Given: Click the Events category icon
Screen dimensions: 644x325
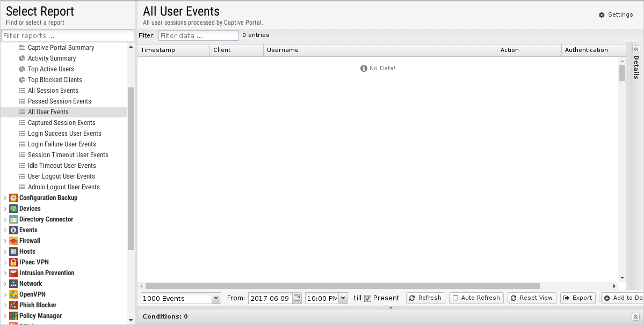Looking at the screenshot, I should point(13,230).
